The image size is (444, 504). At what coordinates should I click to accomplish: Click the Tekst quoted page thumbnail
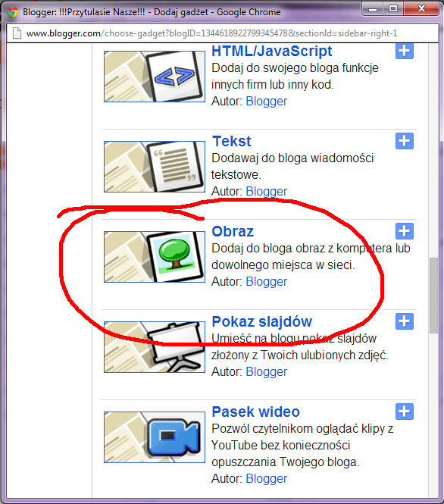pyautogui.click(x=155, y=167)
